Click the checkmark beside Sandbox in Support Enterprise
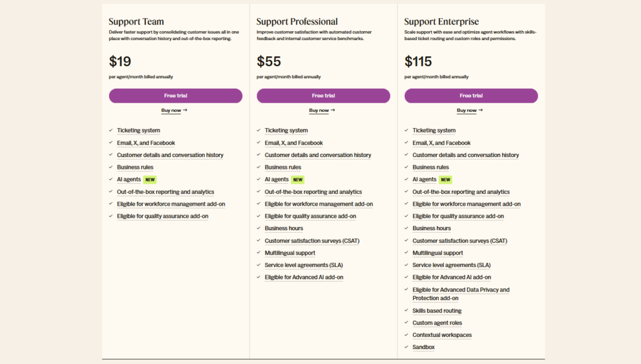Screen dimensions: 641x364 point(406,347)
